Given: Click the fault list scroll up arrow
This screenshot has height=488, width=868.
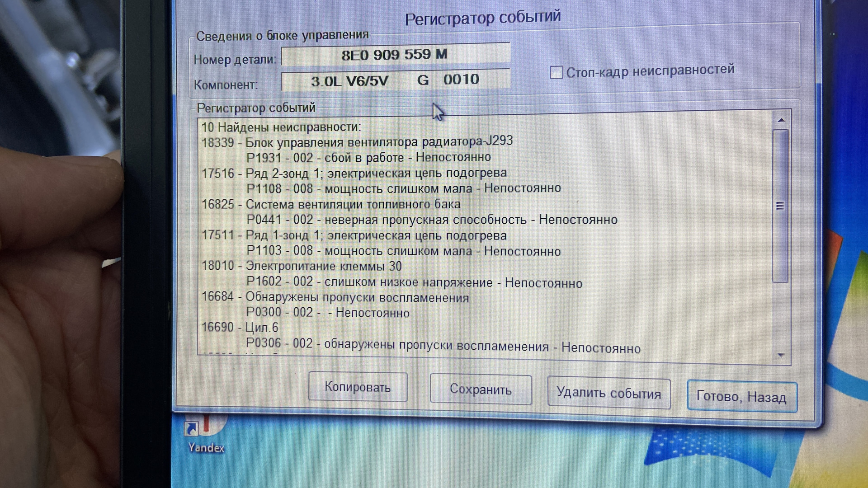Looking at the screenshot, I should tap(781, 120).
